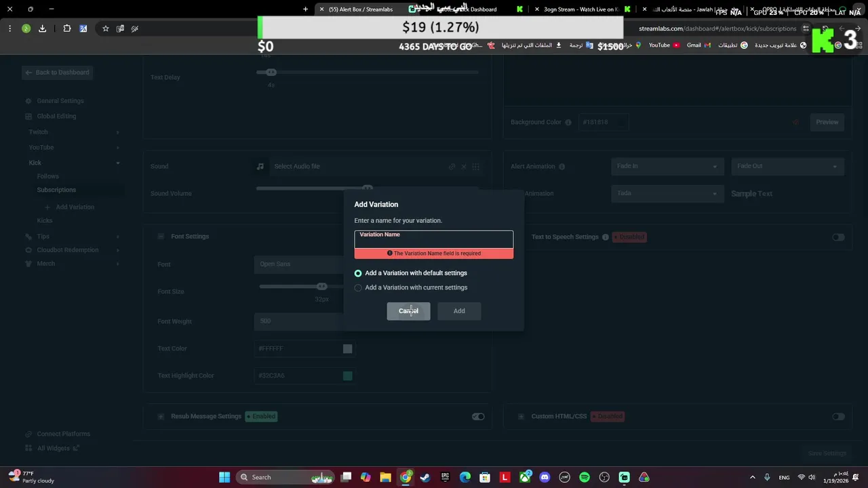The image size is (868, 488).
Task: Open General Settings in sidebar
Action: coord(54,101)
